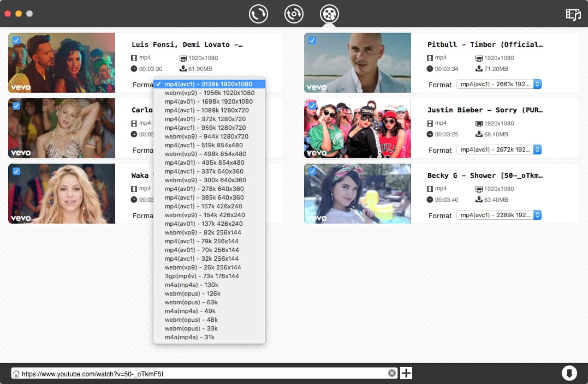Click the YouTube URL input field

pos(204,374)
